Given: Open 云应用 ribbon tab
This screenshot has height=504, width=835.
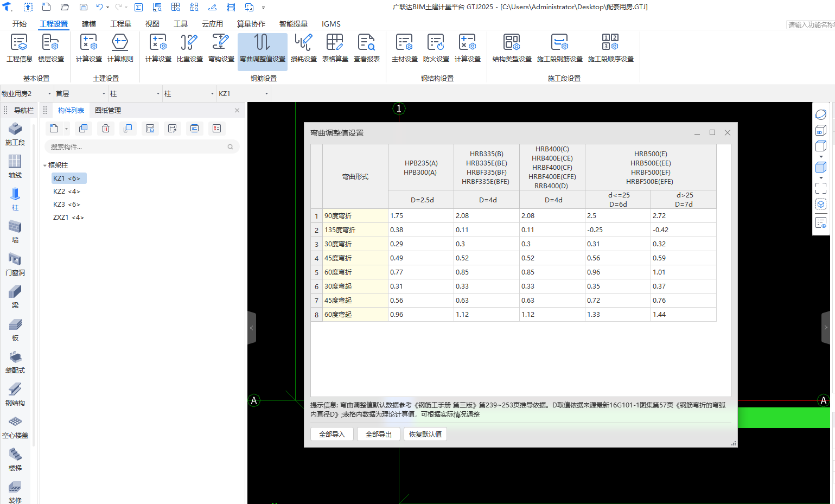Looking at the screenshot, I should point(212,24).
